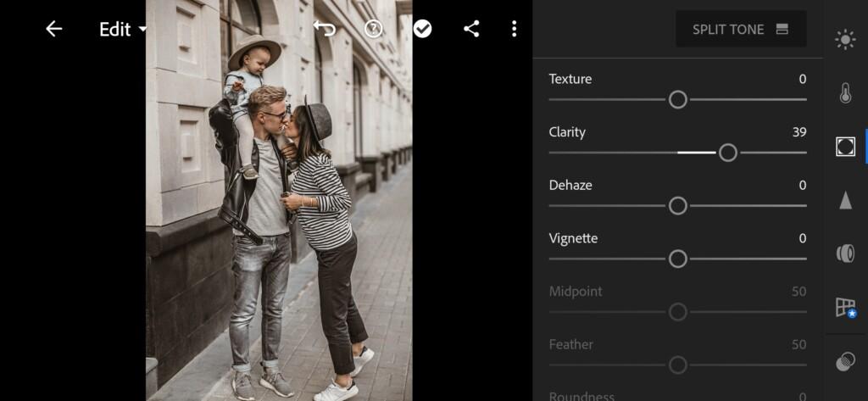868x401 pixels.
Task: Click the Texture slider handle
Action: pos(677,100)
